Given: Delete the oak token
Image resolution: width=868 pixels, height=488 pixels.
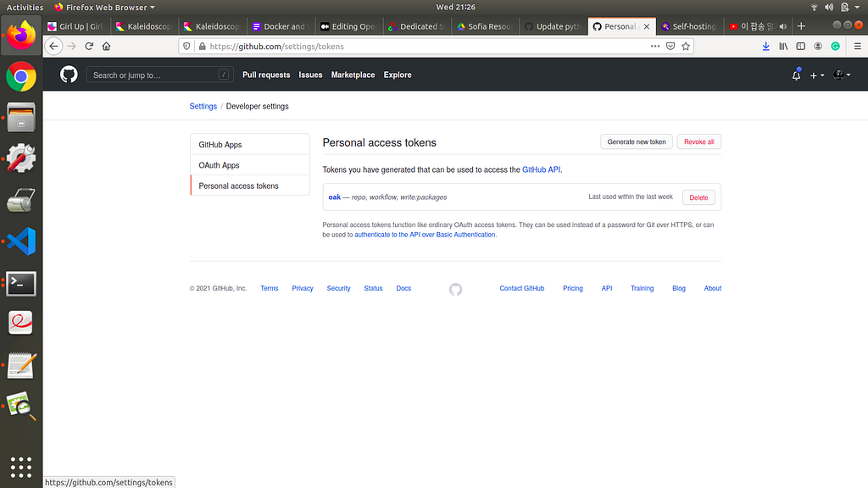Looking at the screenshot, I should 698,197.
